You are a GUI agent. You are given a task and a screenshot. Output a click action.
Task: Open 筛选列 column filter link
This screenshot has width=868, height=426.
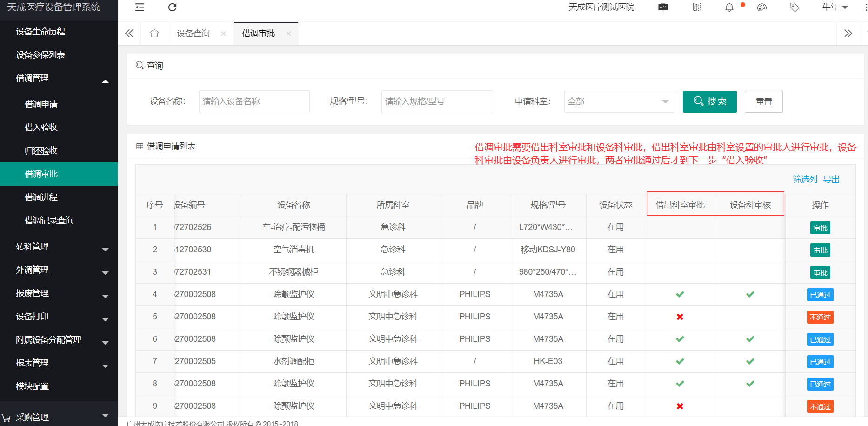805,179
